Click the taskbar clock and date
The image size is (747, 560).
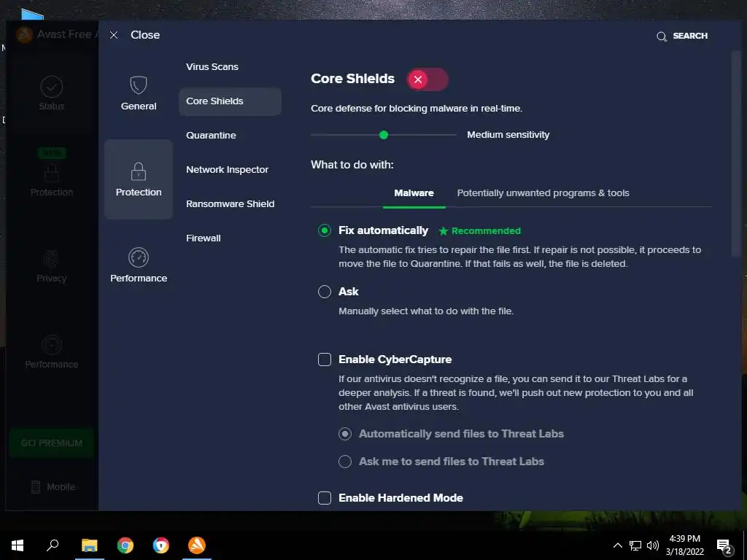[x=684, y=545]
